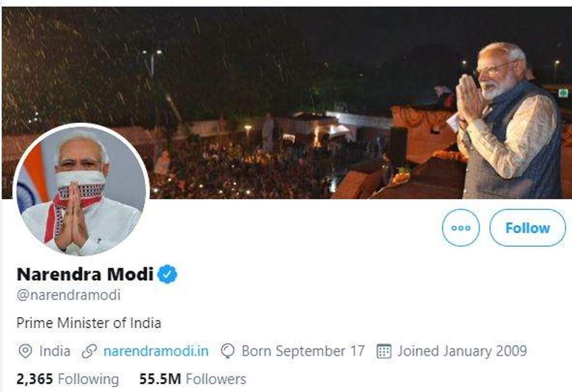Click the 55.5M follower count number

click(160, 379)
